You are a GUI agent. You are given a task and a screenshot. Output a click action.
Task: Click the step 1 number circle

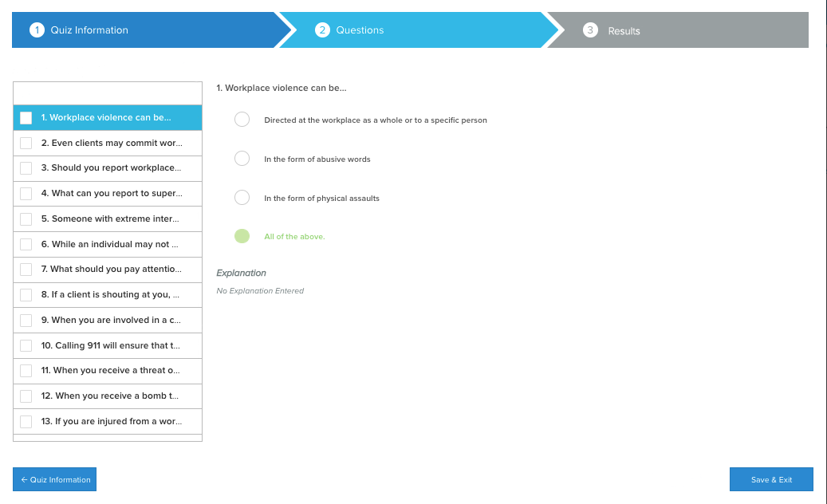pyautogui.click(x=37, y=30)
